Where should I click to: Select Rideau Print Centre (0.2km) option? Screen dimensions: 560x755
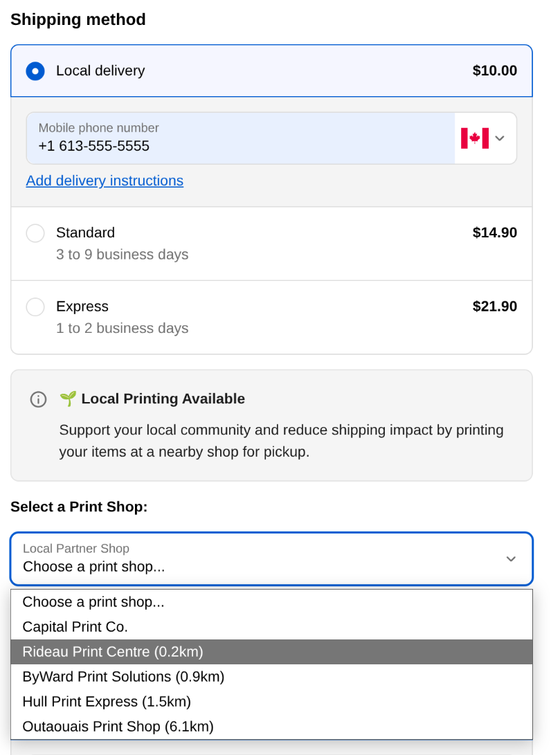[113, 652]
